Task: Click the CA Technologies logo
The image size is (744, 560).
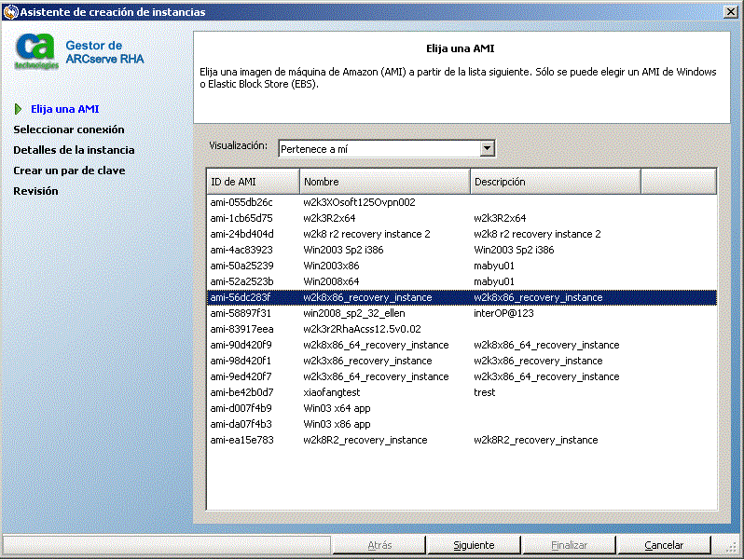Action: click(36, 51)
